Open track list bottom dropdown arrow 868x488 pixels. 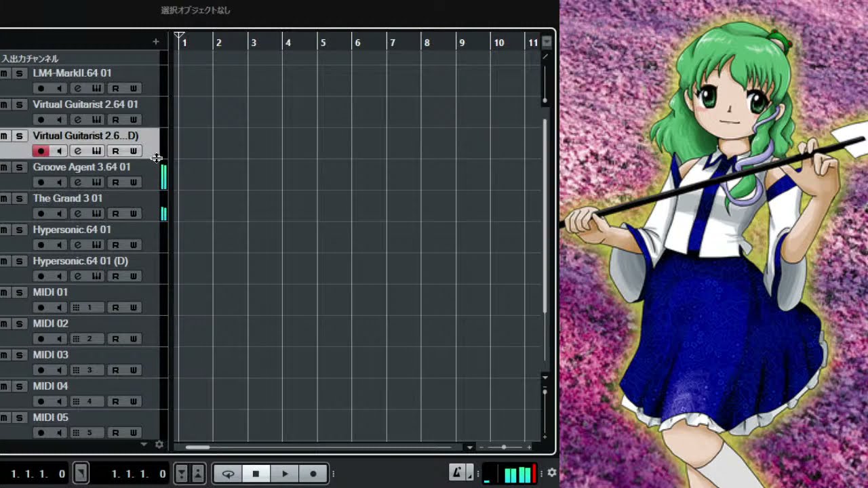pos(144,445)
